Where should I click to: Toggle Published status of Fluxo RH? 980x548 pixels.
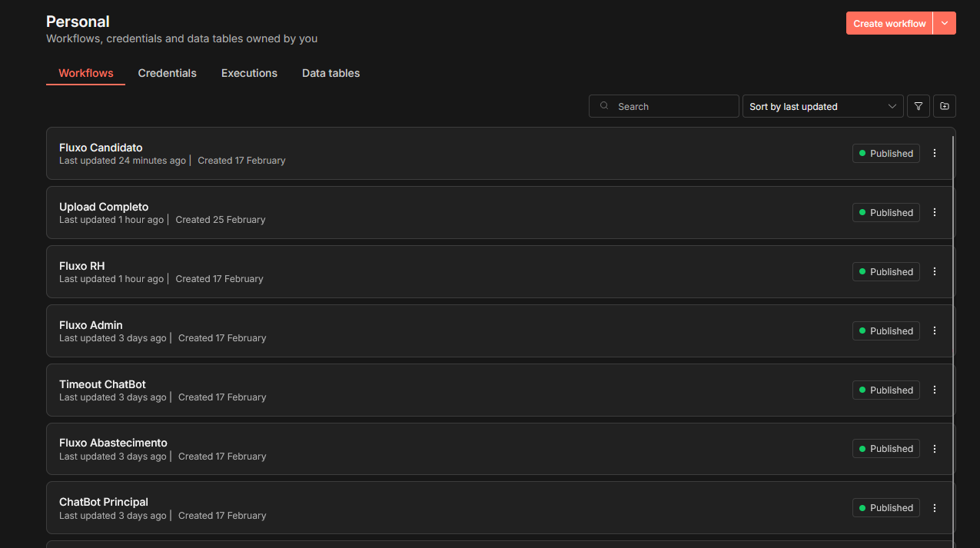[x=885, y=271]
